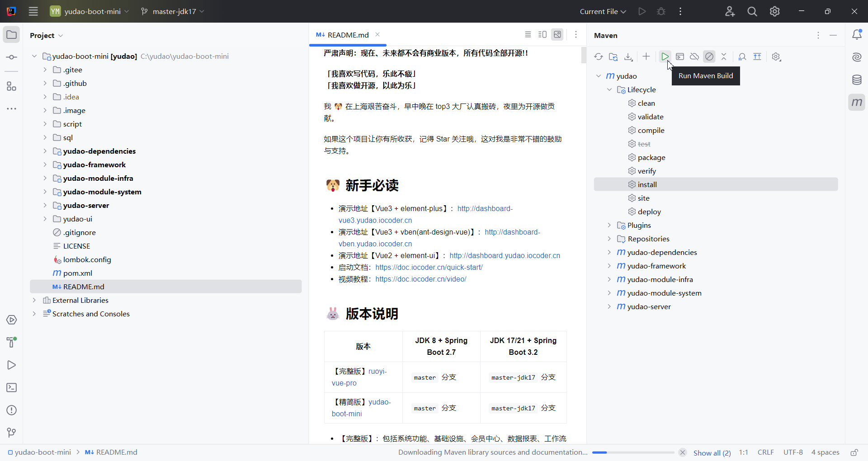The image size is (868, 461).
Task: Expand yudao-module-infra in Maven panel
Action: (609, 279)
